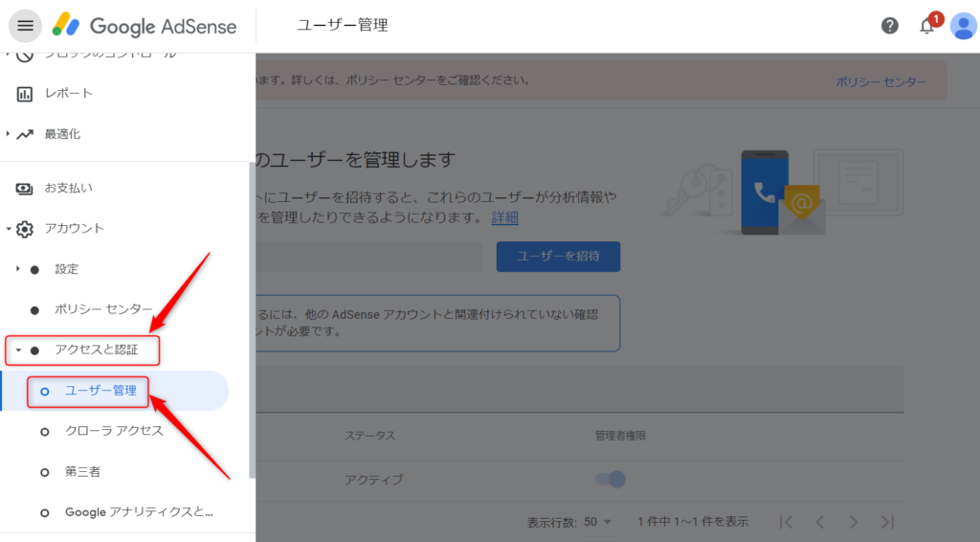Screen dimensions: 980x542
Task: Click the お支払い payment icon
Action: coord(24,189)
